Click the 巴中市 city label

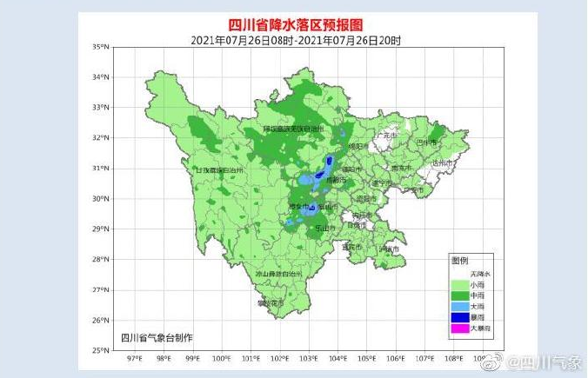click(427, 141)
